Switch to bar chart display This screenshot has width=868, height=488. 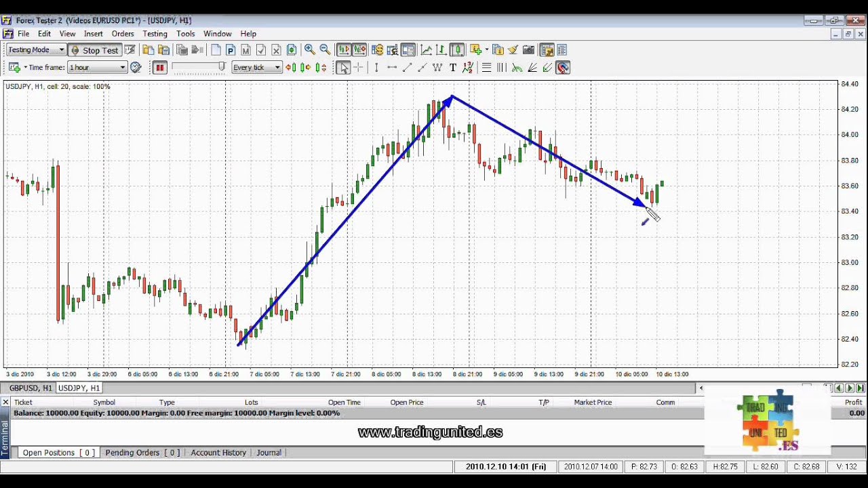[441, 49]
